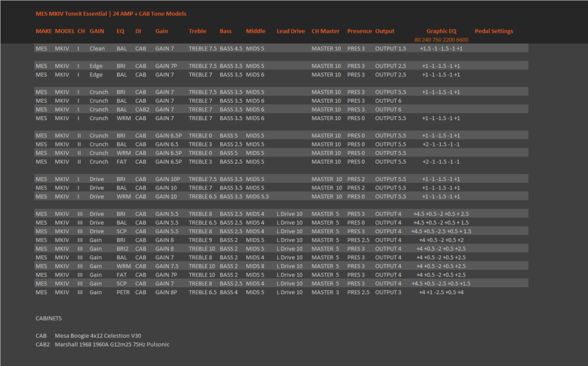The height and width of the screenshot is (366, 588).
Task: Select the '+4 +1 -2.5 +0.5 +4' graphic EQ value
Action: [441, 292]
